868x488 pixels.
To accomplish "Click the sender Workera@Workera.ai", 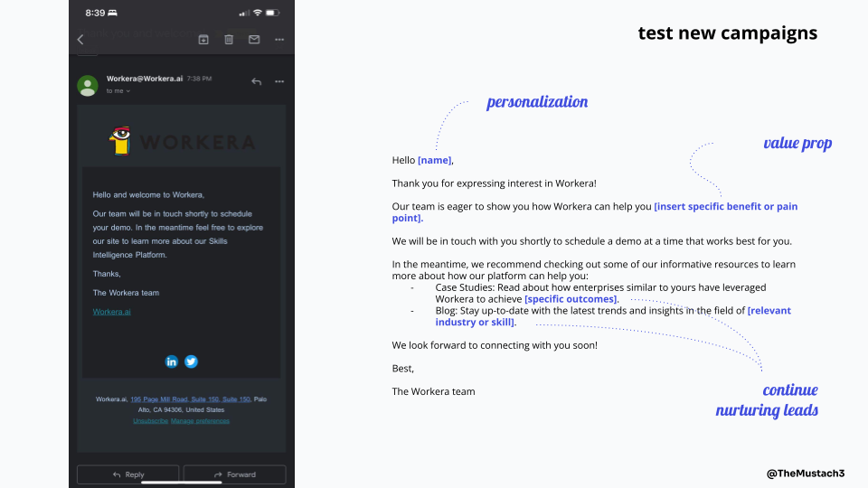I will tap(145, 79).
